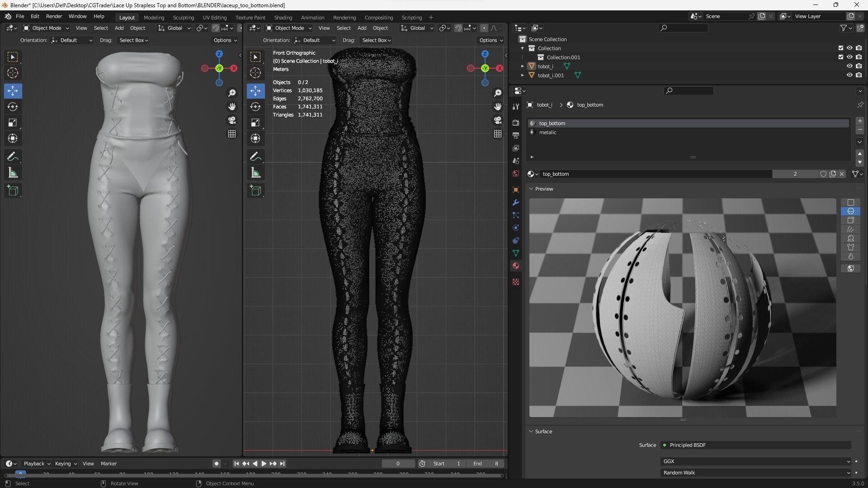Open the GGX distribution dropdown
Viewport: 868px width, 488px height.
[756, 461]
